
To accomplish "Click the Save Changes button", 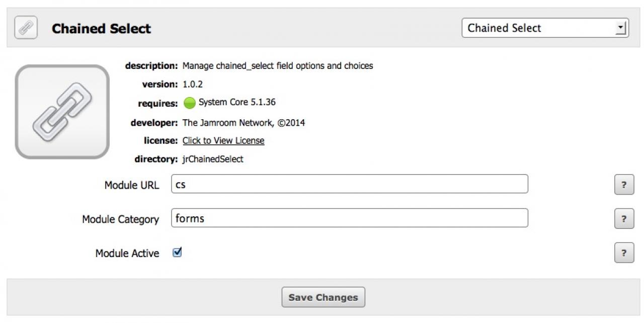I will click(x=324, y=297).
